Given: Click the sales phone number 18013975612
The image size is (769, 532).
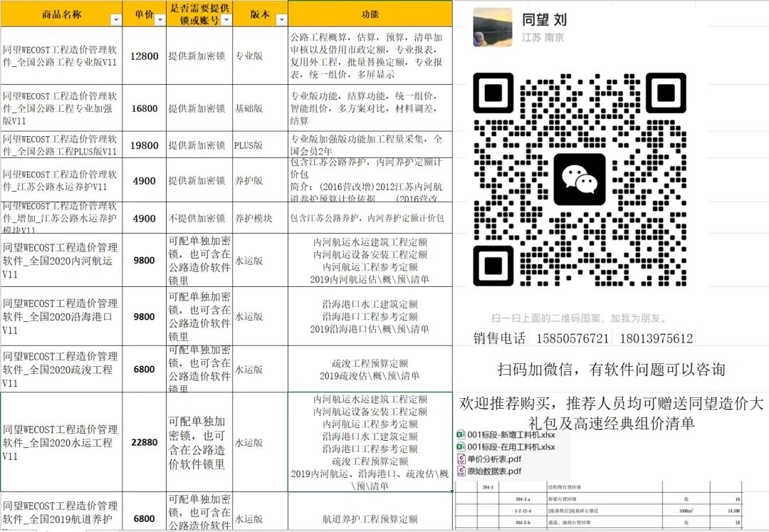Looking at the screenshot, I should pos(656,338).
